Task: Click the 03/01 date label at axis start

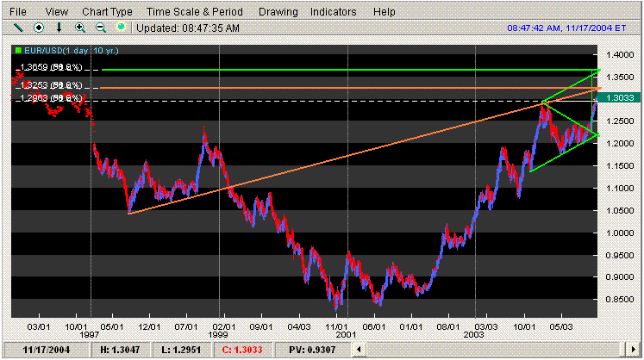Action: [x=39, y=327]
